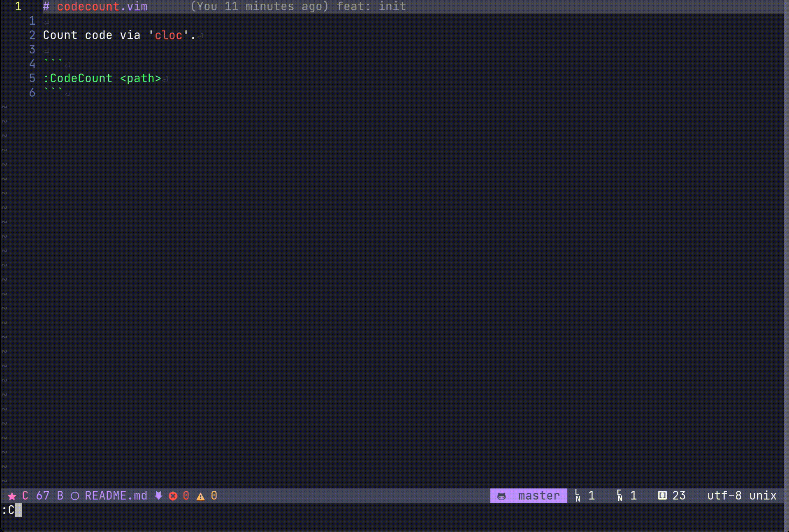789x532 pixels.
Task: Click ':CodeCount' command on line 5
Action: click(78, 79)
